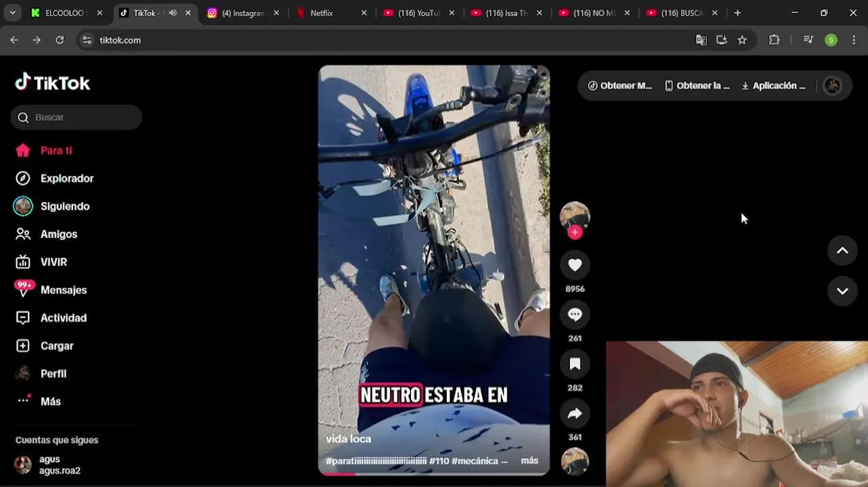Switch to the Netflix tab
Image resolution: width=868 pixels, height=487 pixels.
[332, 13]
